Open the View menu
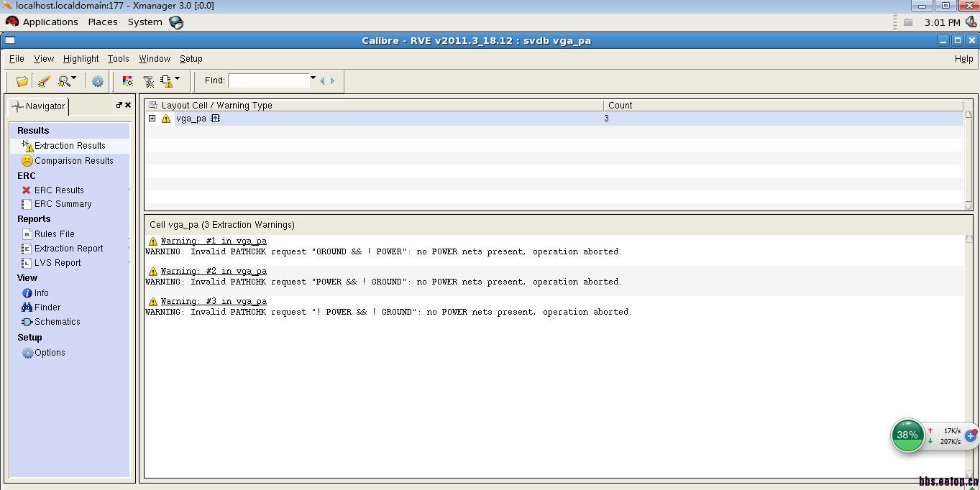The height and width of the screenshot is (490, 980). coord(44,59)
